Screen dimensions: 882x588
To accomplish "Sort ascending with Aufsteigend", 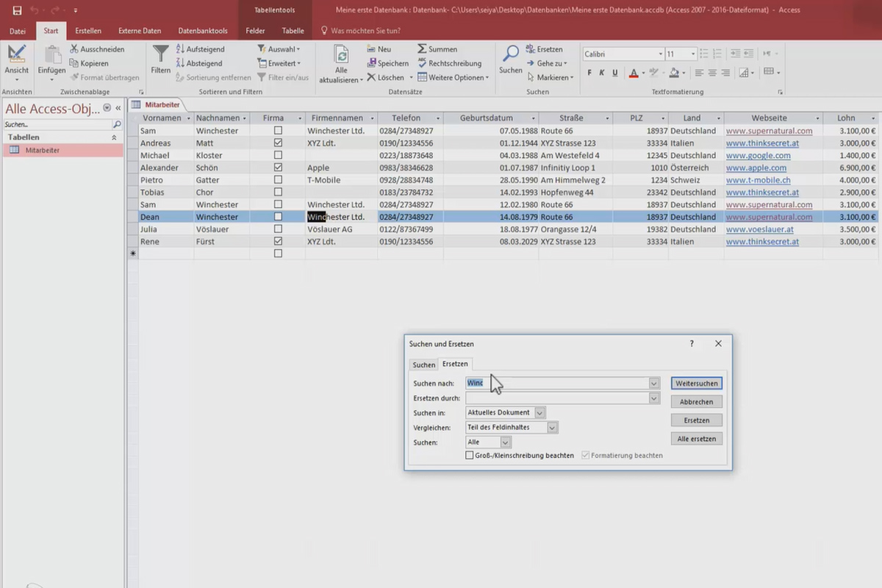I will click(x=199, y=49).
